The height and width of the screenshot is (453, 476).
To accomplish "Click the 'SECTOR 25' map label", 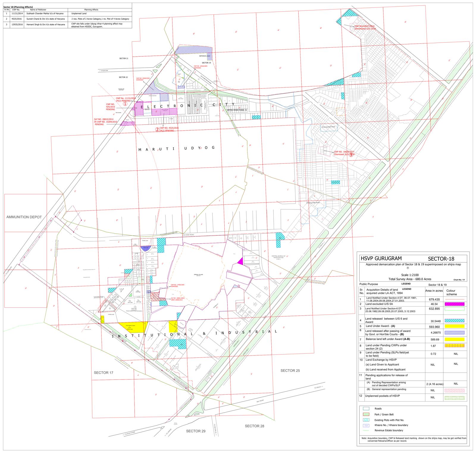I will (x=290, y=371).
